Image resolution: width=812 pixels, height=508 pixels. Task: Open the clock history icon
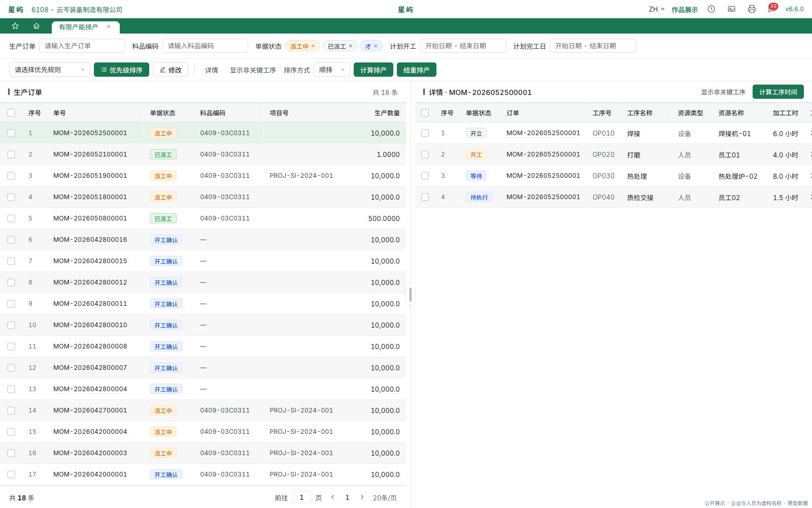(x=711, y=9)
